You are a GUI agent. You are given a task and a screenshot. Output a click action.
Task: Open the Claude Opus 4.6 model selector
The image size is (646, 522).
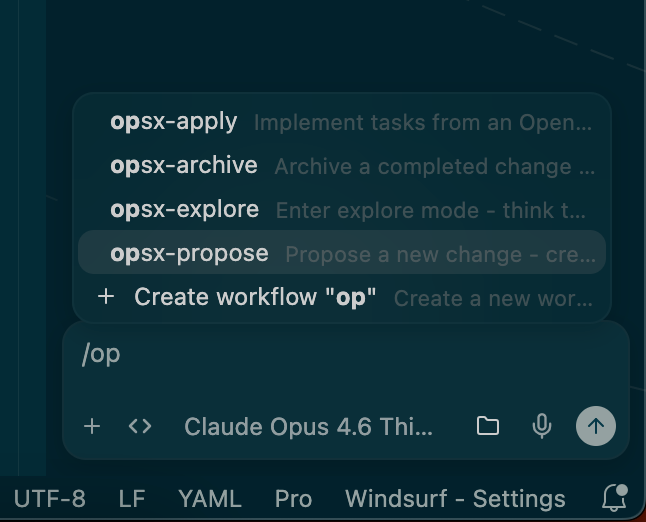(308, 426)
